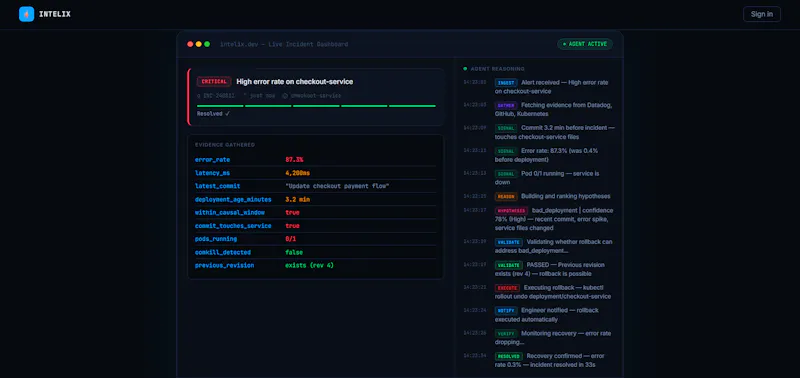Select the 3.2 min deployment age value
The height and width of the screenshot is (378, 800).
coord(297,199)
